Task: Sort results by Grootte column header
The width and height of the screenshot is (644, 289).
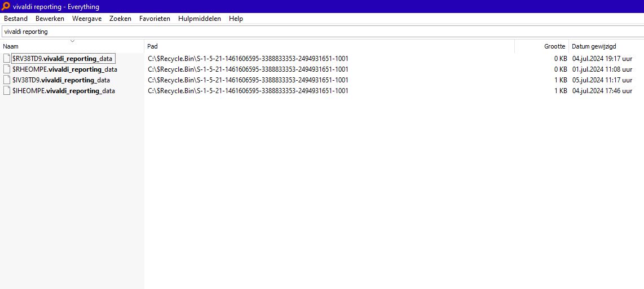Action: 542,46
